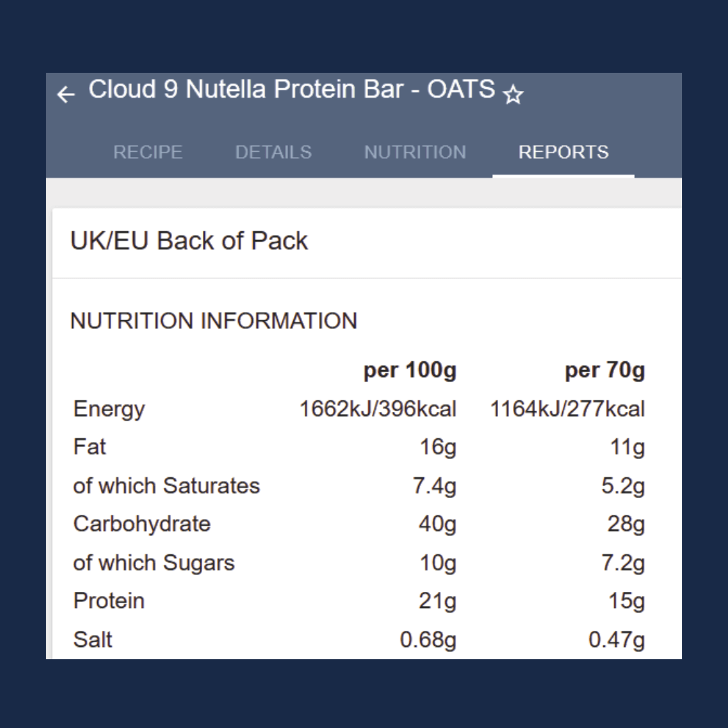Screen dimensions: 728x728
Task: Select the per 70g column header
Action: pos(605,370)
